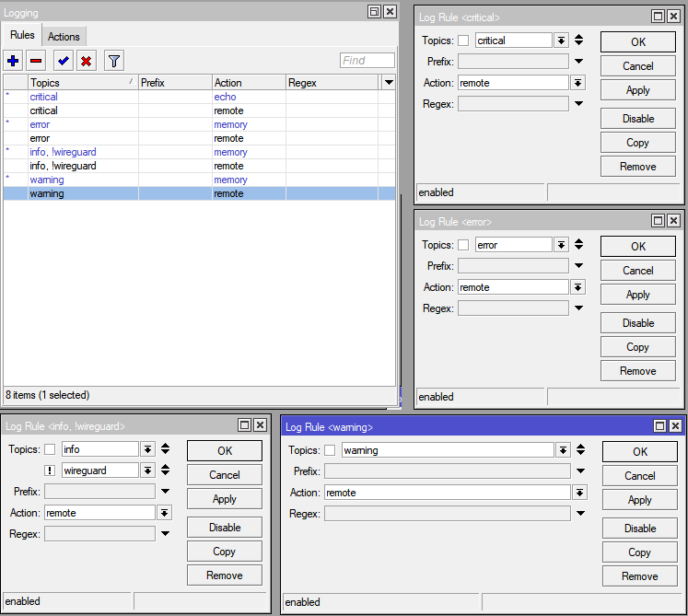The width and height of the screenshot is (688, 616).
Task: Toggle the negate box before wireguard topic
Action: [50, 471]
